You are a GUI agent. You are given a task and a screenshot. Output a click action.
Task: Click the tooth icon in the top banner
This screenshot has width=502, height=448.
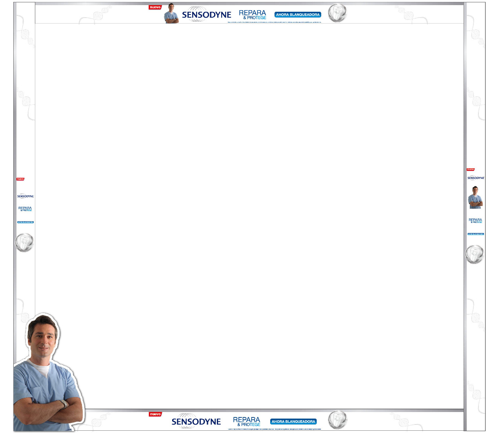tap(337, 13)
